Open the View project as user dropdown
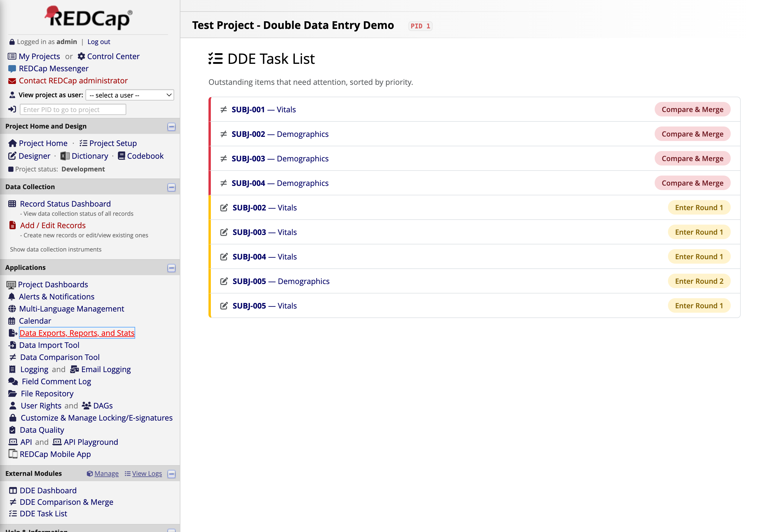This screenshot has width=757, height=532. coord(130,95)
